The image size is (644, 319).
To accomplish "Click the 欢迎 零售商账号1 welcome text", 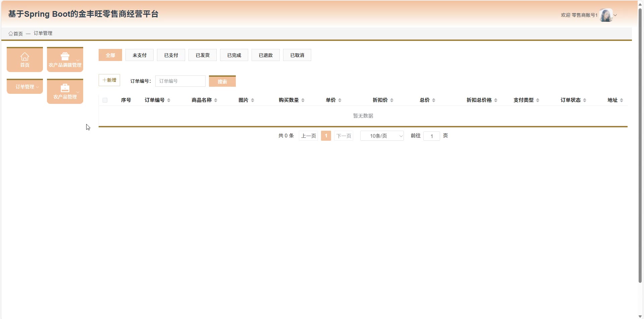I will [x=579, y=15].
